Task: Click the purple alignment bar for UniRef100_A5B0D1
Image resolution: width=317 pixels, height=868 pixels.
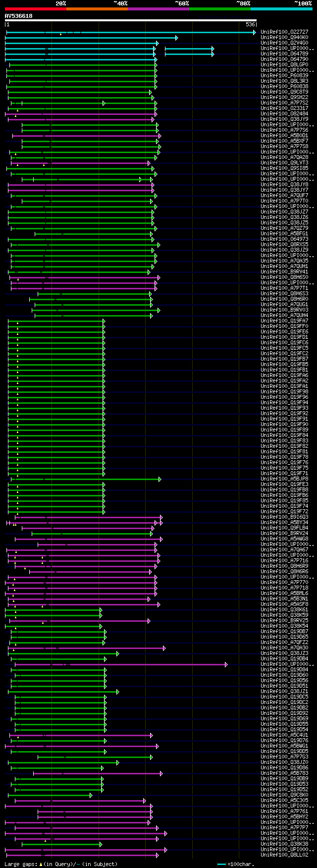Action: (x=87, y=136)
